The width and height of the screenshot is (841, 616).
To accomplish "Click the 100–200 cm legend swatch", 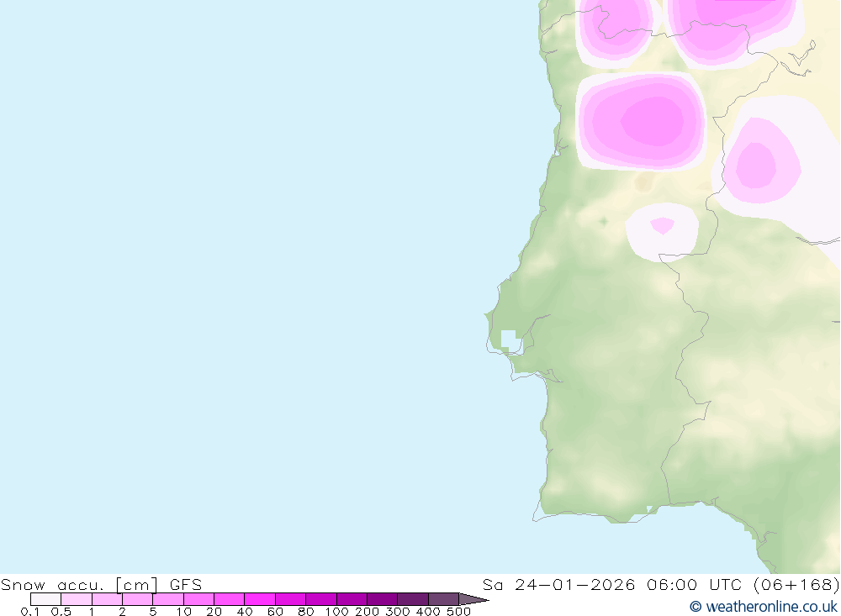I will point(352,599).
